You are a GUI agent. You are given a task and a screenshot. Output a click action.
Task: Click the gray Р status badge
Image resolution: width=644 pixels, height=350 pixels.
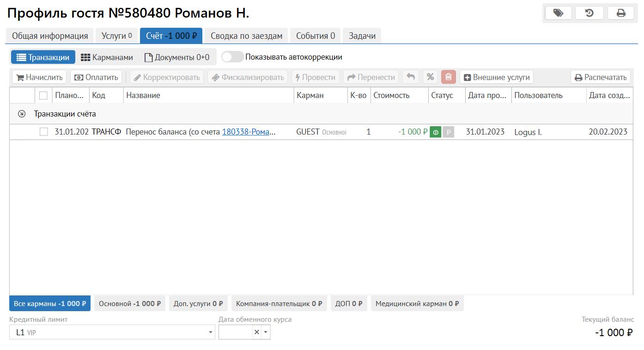448,132
